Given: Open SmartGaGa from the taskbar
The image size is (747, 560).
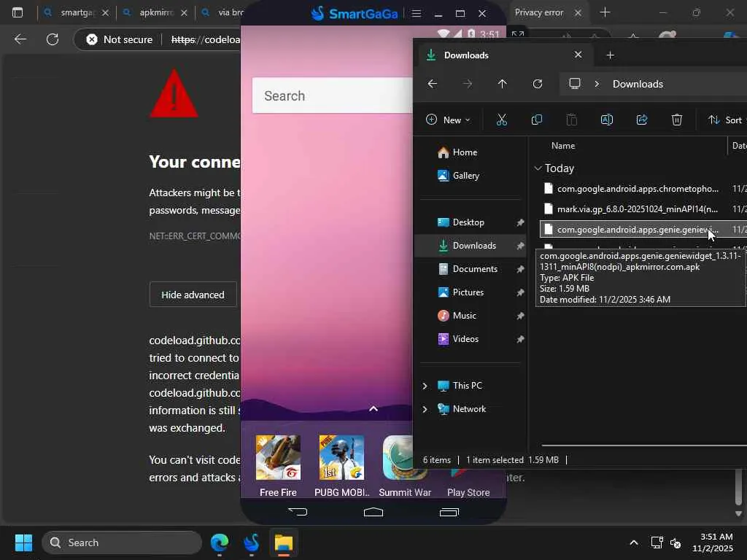Looking at the screenshot, I should click(x=252, y=542).
